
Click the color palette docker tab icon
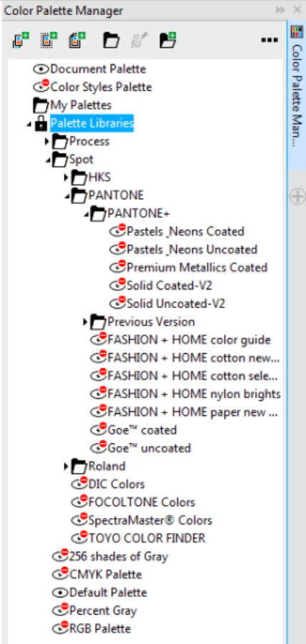(x=296, y=32)
